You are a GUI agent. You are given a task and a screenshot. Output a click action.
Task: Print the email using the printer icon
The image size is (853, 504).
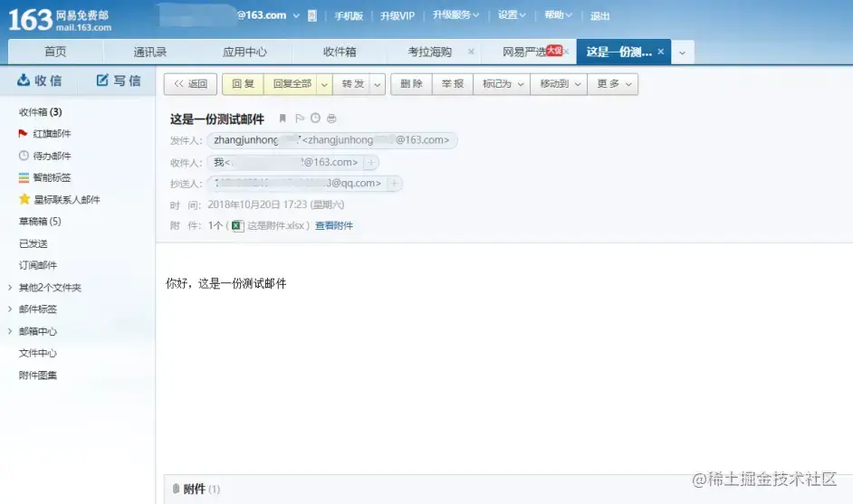click(331, 119)
